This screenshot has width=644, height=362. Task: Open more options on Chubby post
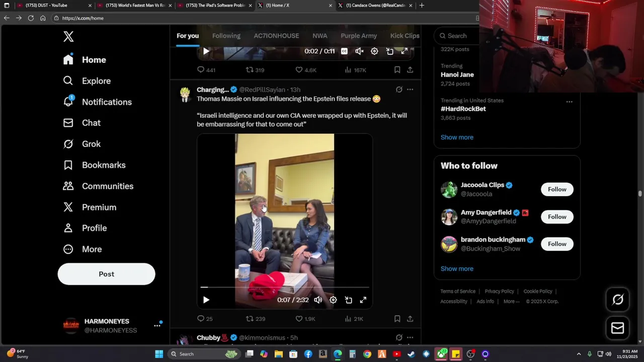[x=410, y=337]
